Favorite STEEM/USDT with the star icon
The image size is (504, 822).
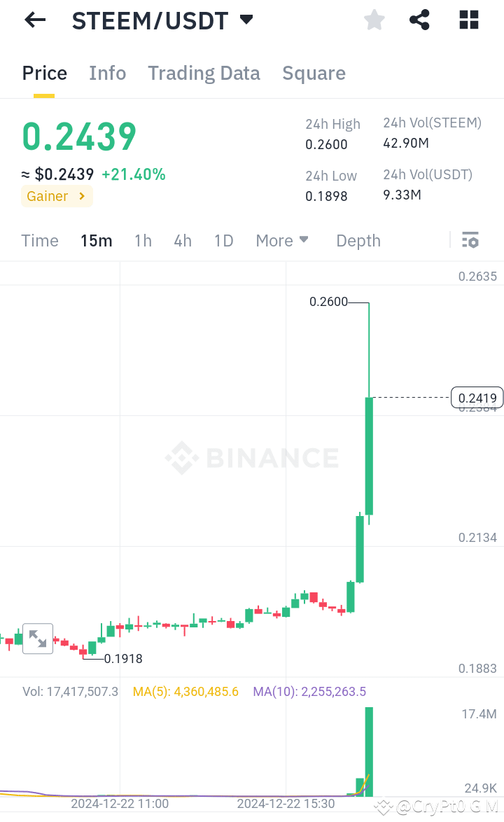(x=374, y=20)
